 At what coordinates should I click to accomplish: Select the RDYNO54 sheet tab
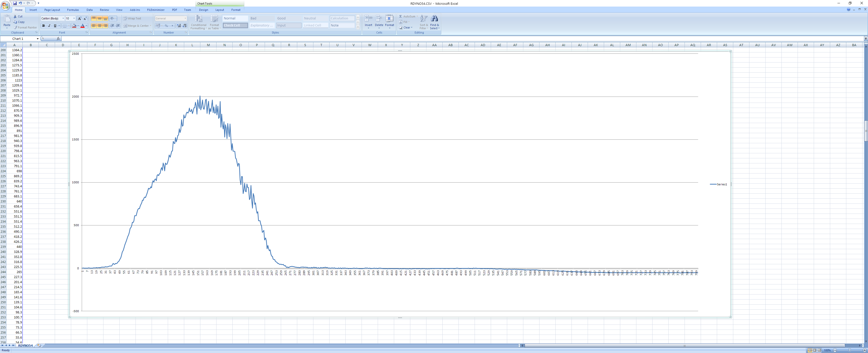coord(25,345)
